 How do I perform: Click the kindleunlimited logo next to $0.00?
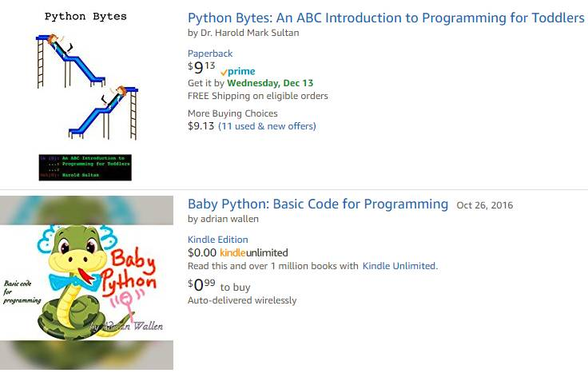click(x=254, y=252)
